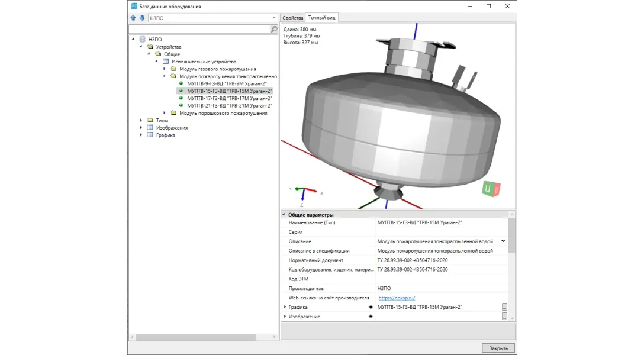Click the blue up arrow icon
This screenshot has height=355, width=644.
pos(133,18)
